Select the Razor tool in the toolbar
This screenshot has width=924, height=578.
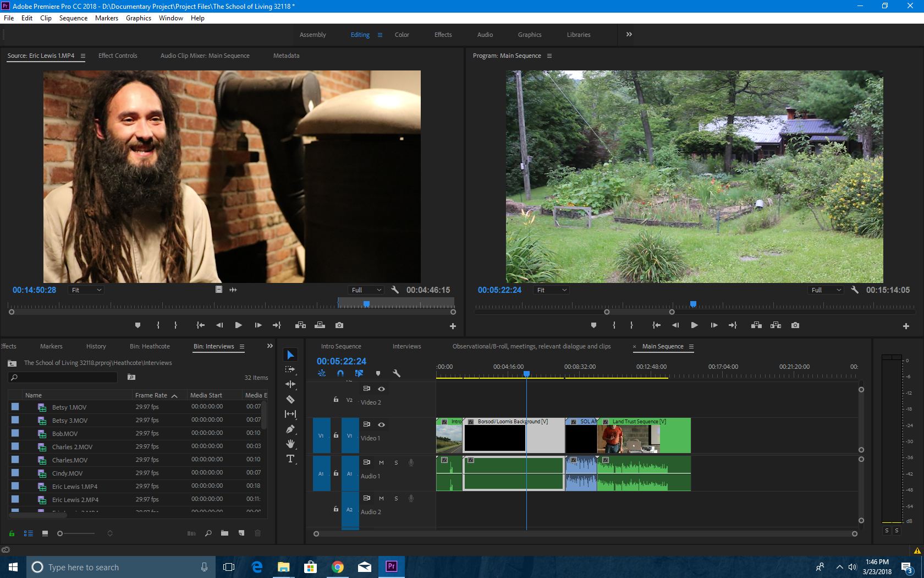(290, 399)
